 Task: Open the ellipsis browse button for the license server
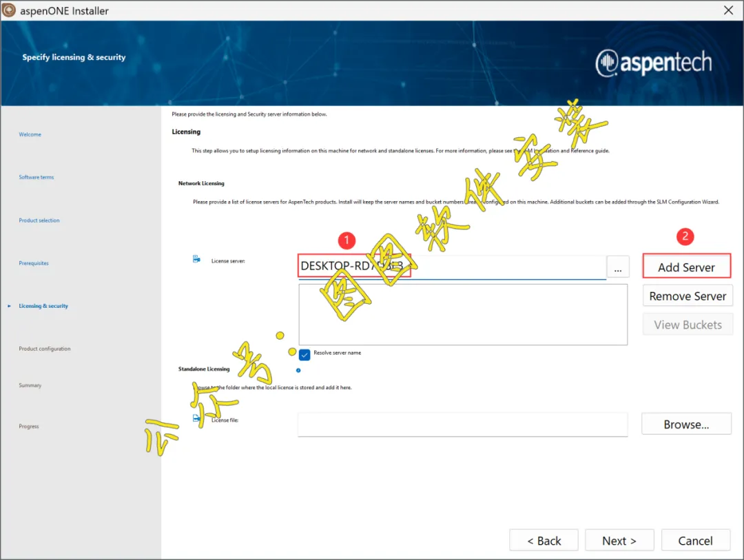point(618,267)
